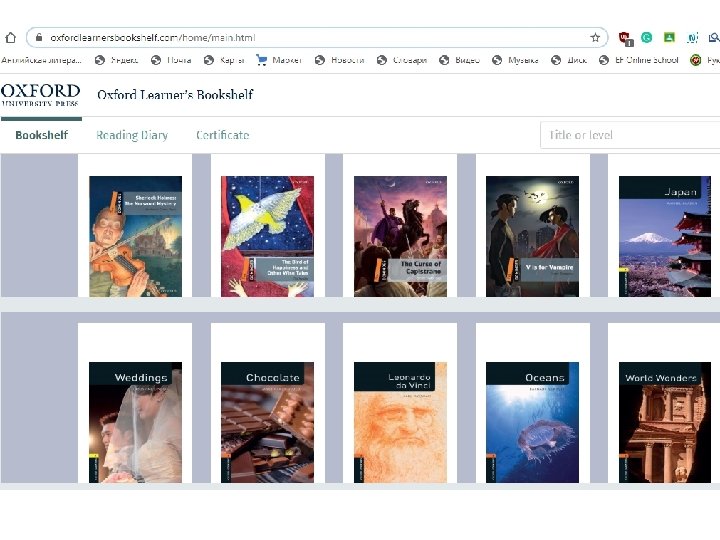The width and height of the screenshot is (720, 540).
Task: Open the Словари bookmark
Action: tap(402, 60)
